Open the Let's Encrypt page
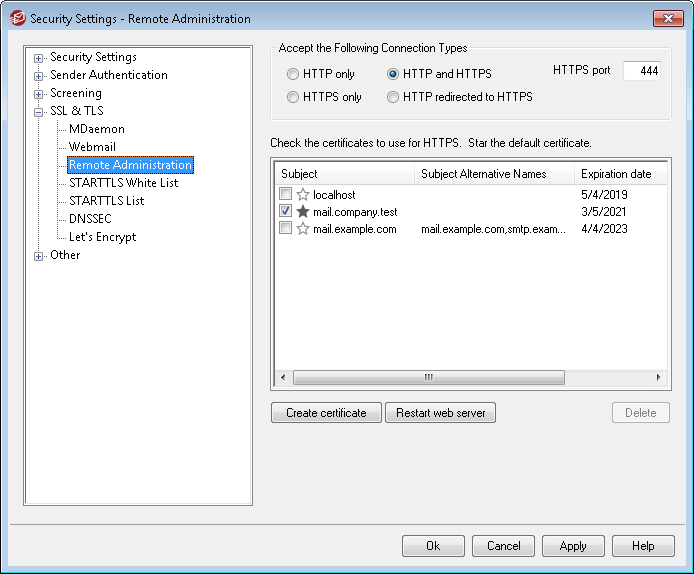694x574 pixels. point(102,237)
